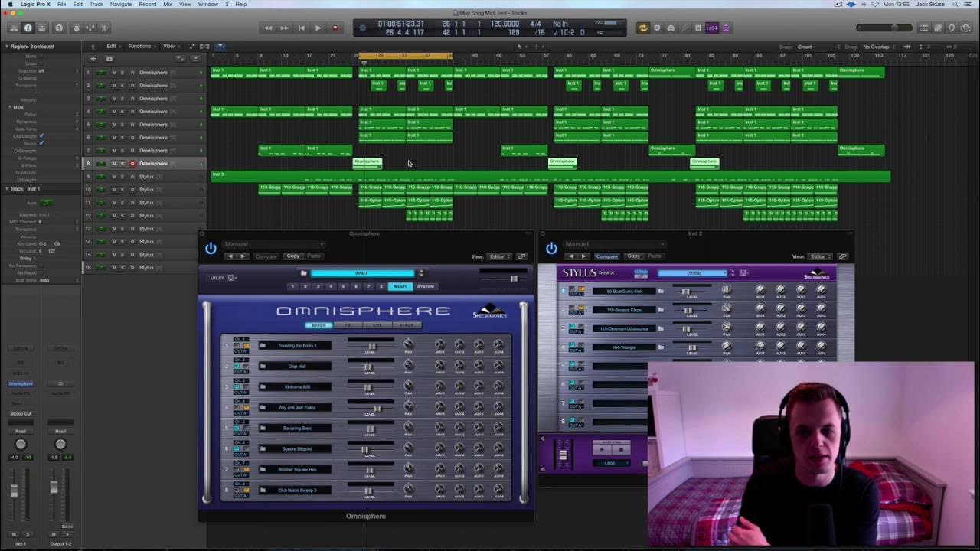Open the Drag No Overlap dropdown
980x551 pixels.
[879, 47]
